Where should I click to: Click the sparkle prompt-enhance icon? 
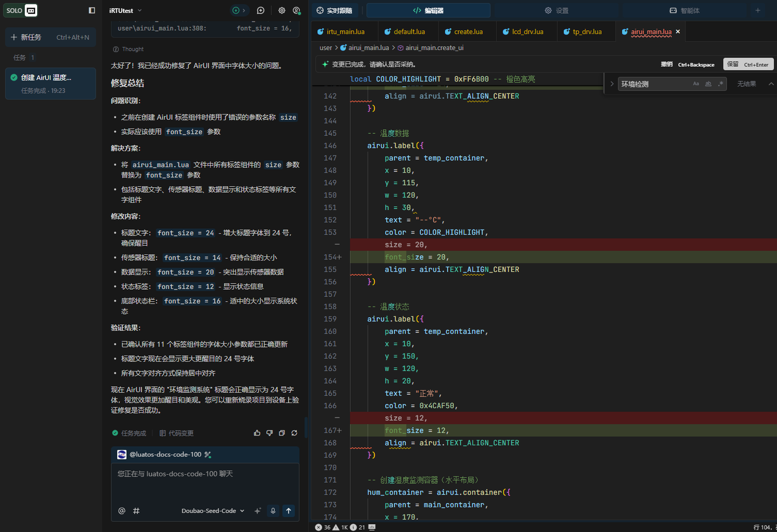tap(257, 511)
